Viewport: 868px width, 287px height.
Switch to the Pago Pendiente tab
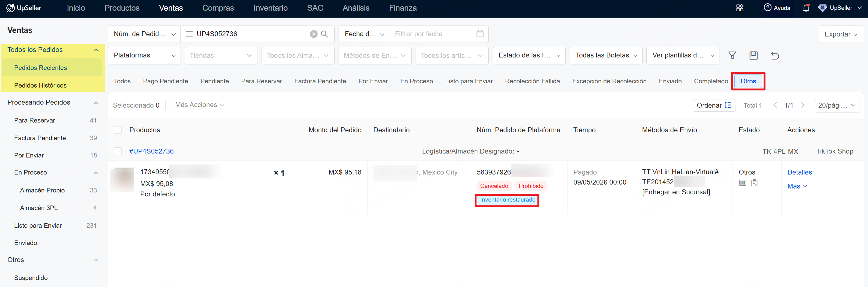click(165, 81)
